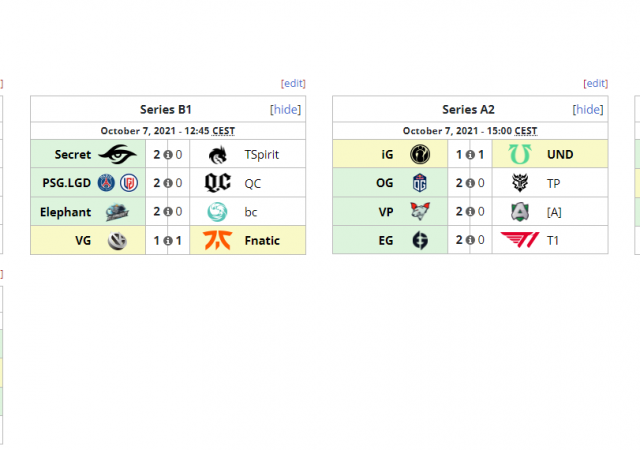Click the UND team name
Viewport: 640px width, 450px height.
561,155
